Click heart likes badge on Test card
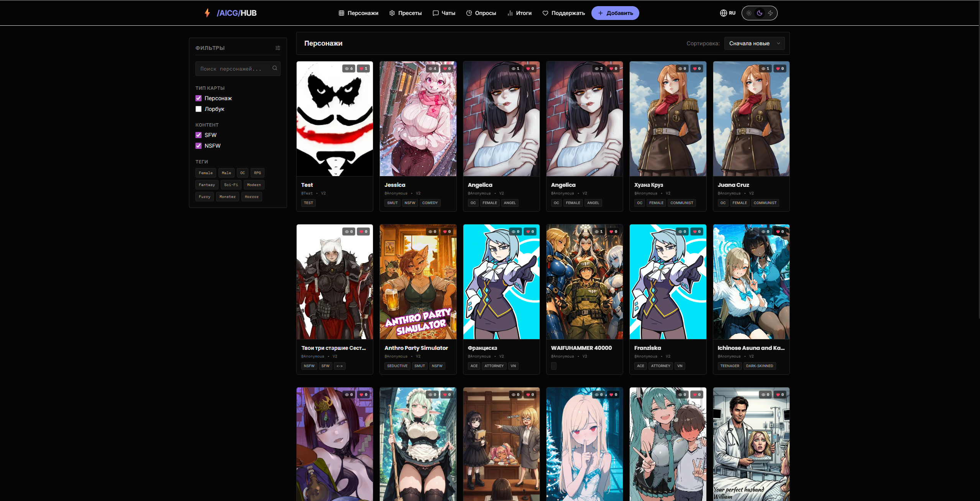Image resolution: width=980 pixels, height=501 pixels. (x=363, y=69)
